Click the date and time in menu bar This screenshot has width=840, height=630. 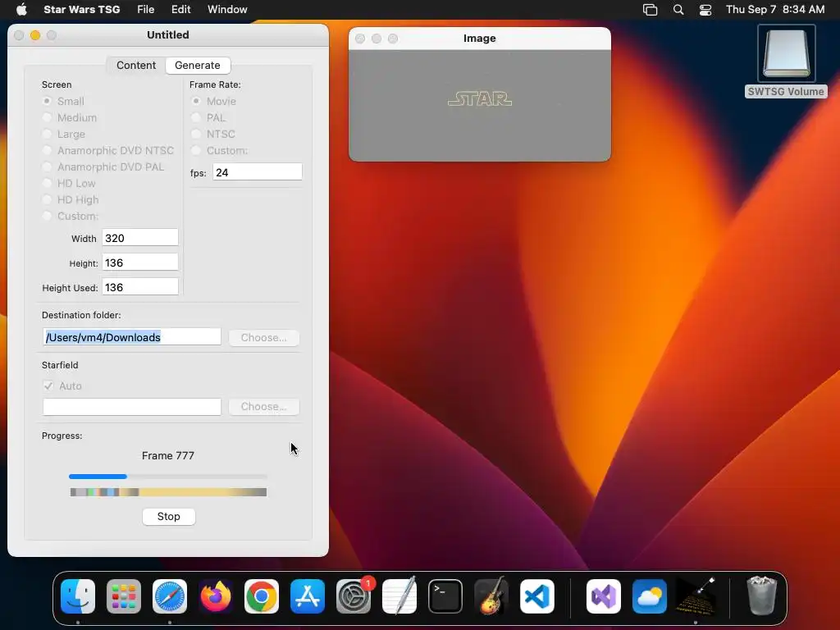point(775,10)
